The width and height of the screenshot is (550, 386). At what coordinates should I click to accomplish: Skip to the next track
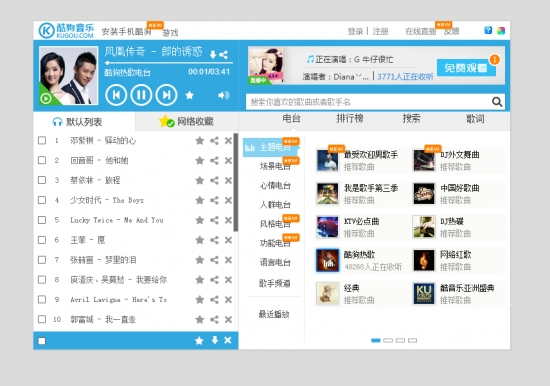[166, 95]
